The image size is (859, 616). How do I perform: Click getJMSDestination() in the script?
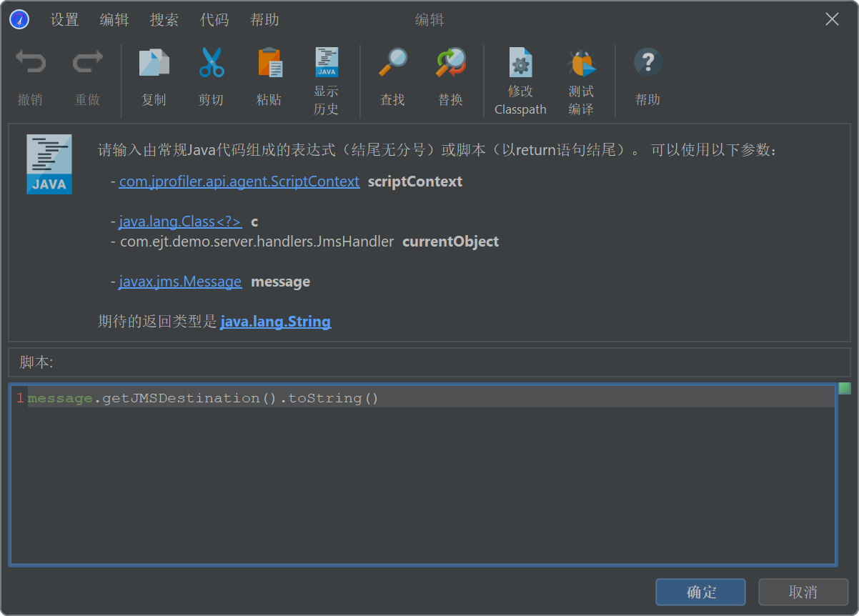189,398
